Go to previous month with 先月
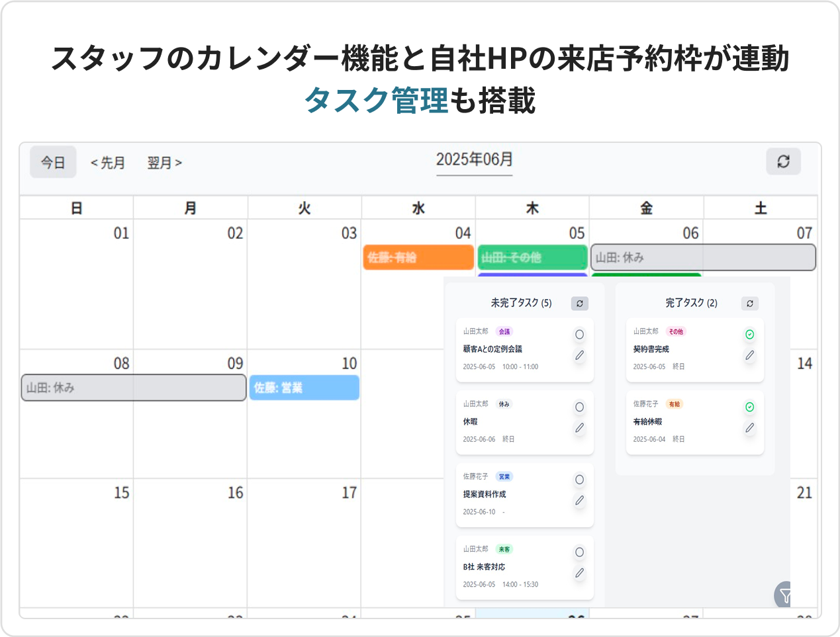This screenshot has width=840, height=637. (x=108, y=163)
